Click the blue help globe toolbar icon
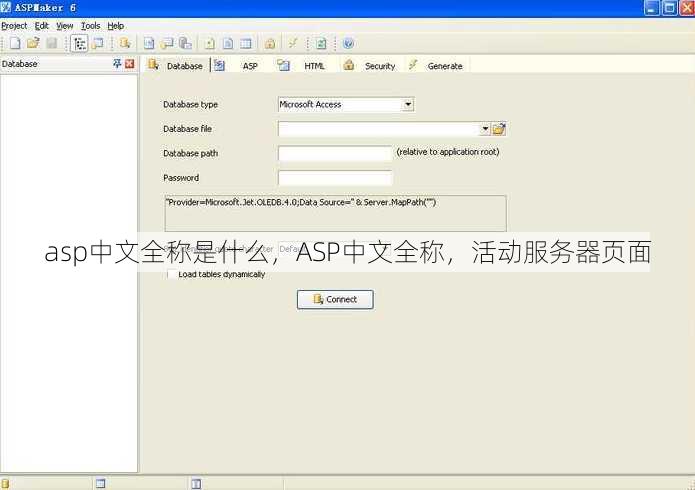The height and width of the screenshot is (490, 695). pos(348,43)
